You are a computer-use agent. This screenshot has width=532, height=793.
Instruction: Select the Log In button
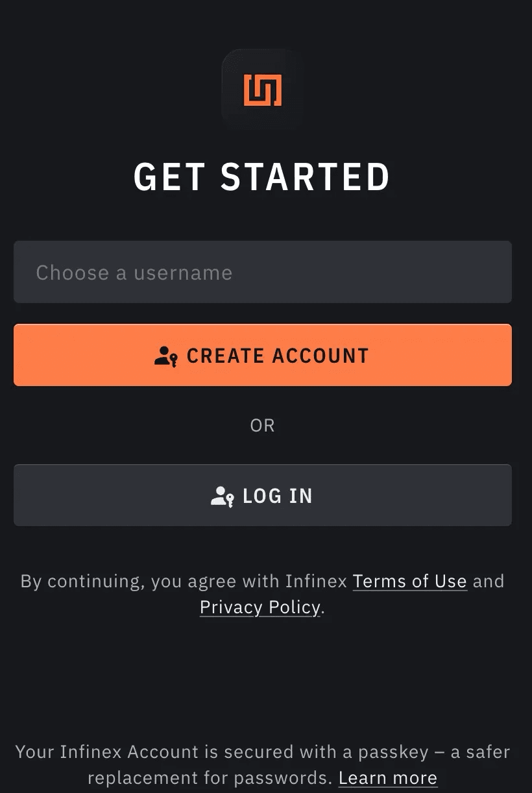click(263, 495)
